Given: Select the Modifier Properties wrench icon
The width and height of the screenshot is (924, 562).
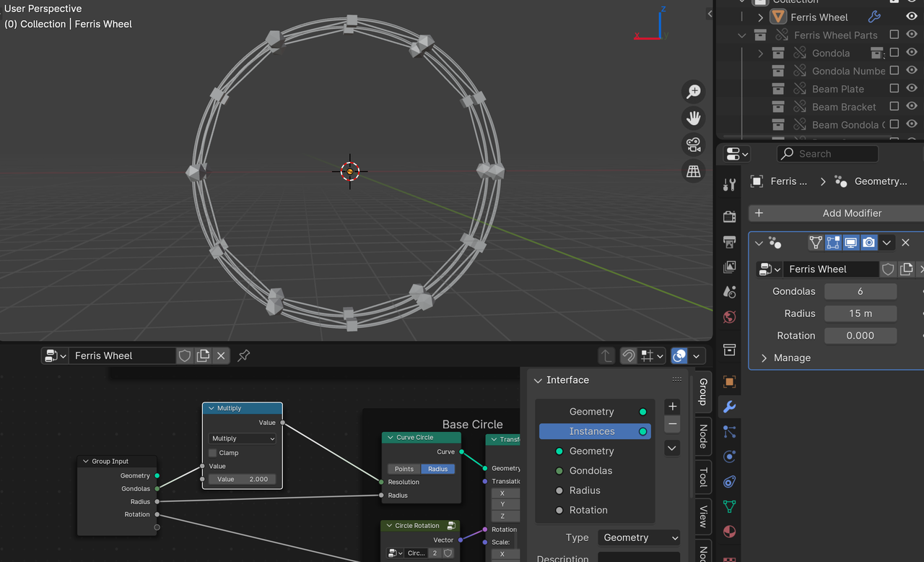Looking at the screenshot, I should (728, 407).
